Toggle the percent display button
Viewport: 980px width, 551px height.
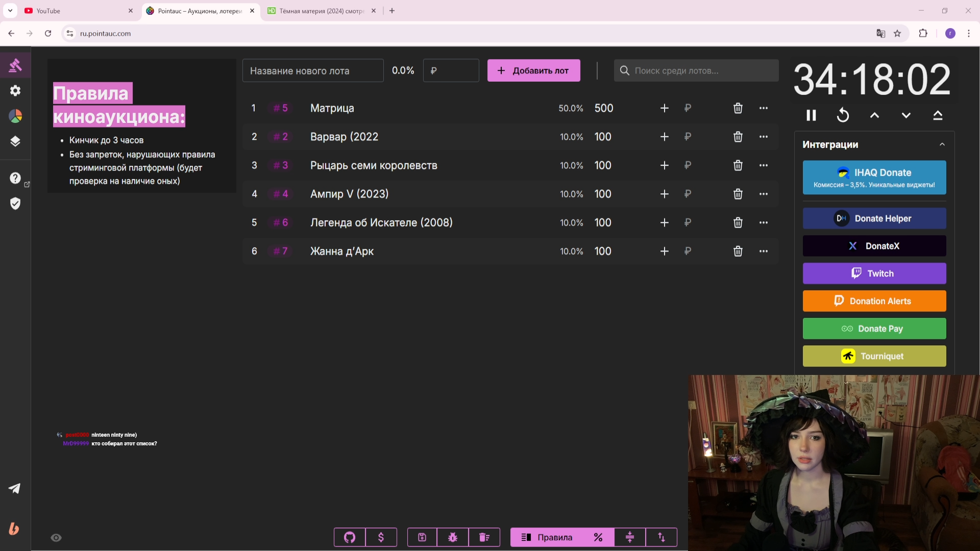[x=598, y=537]
